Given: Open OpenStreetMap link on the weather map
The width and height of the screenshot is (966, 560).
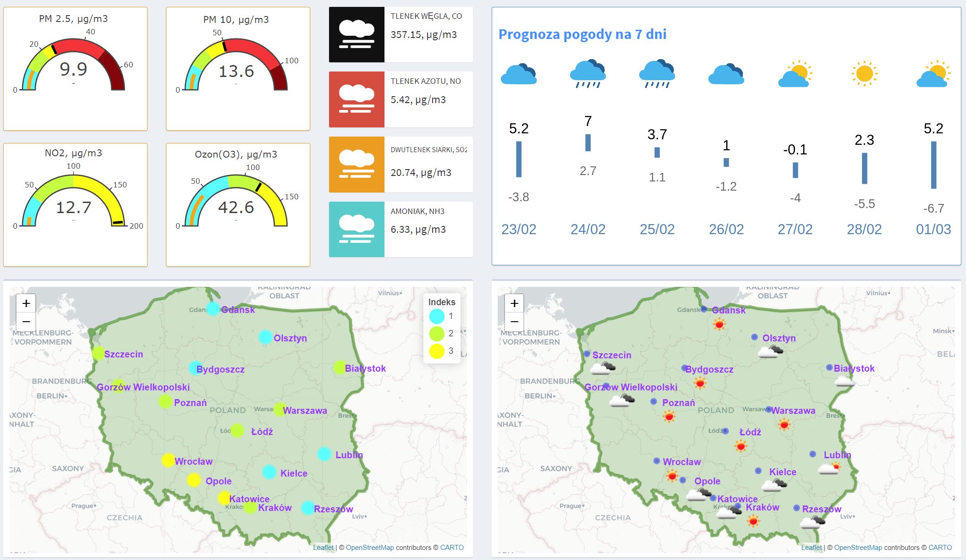Looking at the screenshot, I should 858,548.
